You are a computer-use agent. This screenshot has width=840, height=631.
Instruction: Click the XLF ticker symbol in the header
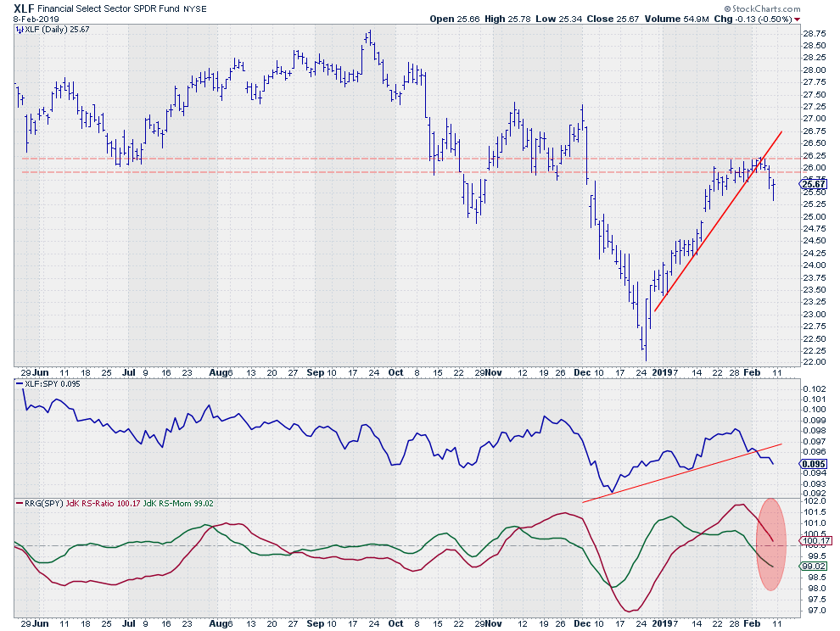point(24,8)
